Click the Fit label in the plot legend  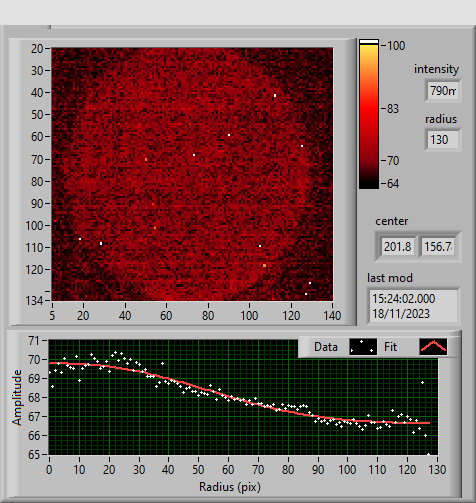point(390,347)
